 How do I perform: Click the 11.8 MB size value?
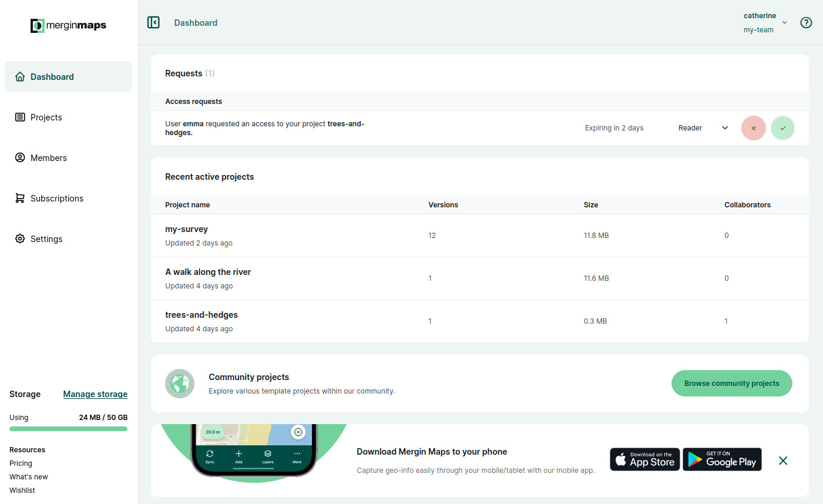coord(596,236)
